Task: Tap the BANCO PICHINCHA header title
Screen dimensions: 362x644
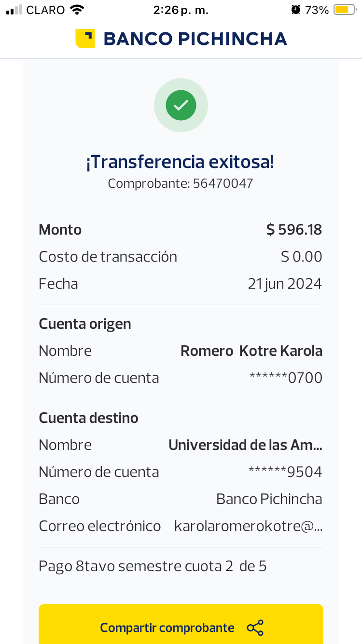Action: tap(195, 39)
